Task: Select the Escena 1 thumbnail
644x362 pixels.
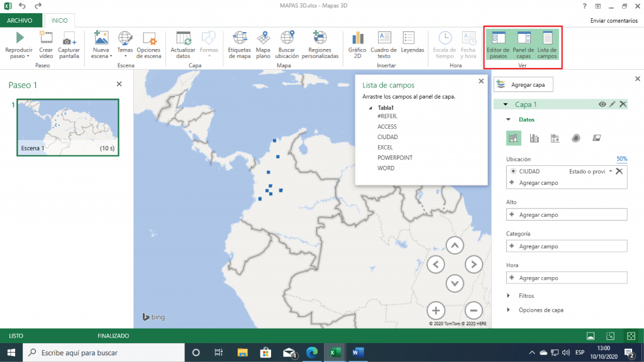Action: tap(68, 127)
